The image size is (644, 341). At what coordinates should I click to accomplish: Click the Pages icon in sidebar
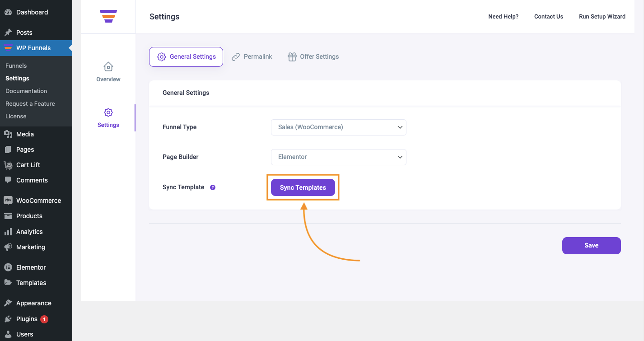coord(8,149)
